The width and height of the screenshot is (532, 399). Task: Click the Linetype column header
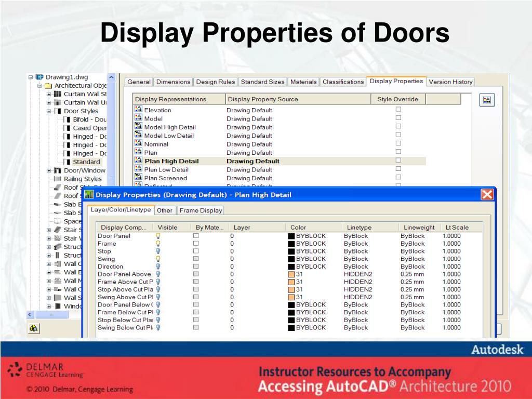[x=370, y=228]
